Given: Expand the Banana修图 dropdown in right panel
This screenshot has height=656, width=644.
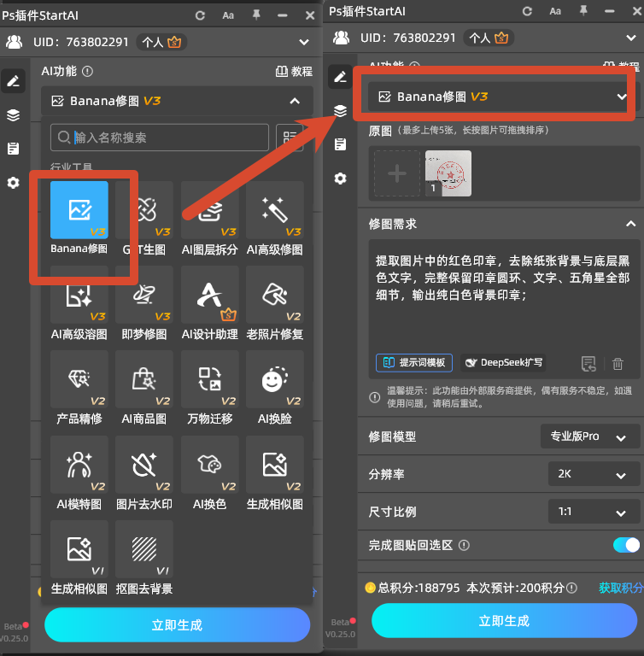Looking at the screenshot, I should point(622,97).
